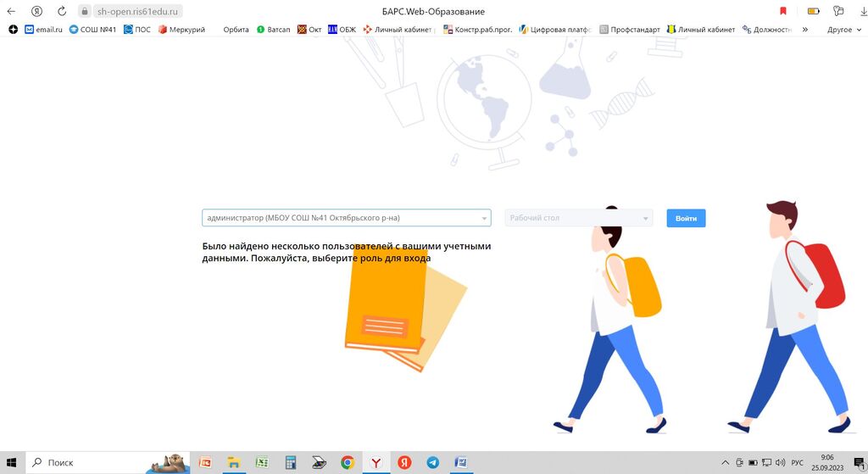
Task: Open Google Chrome from the taskbar
Action: point(347,462)
